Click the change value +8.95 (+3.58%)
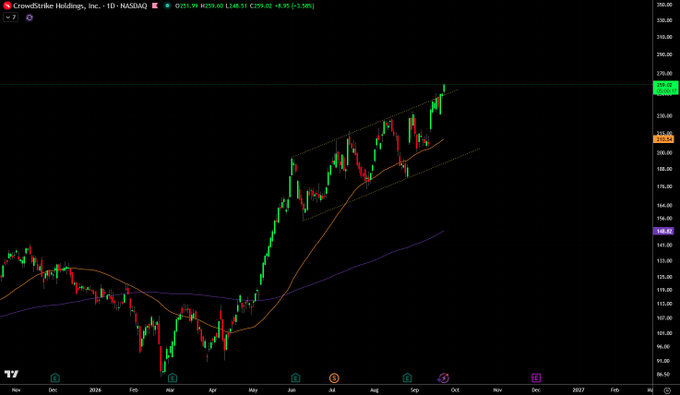 coord(294,6)
